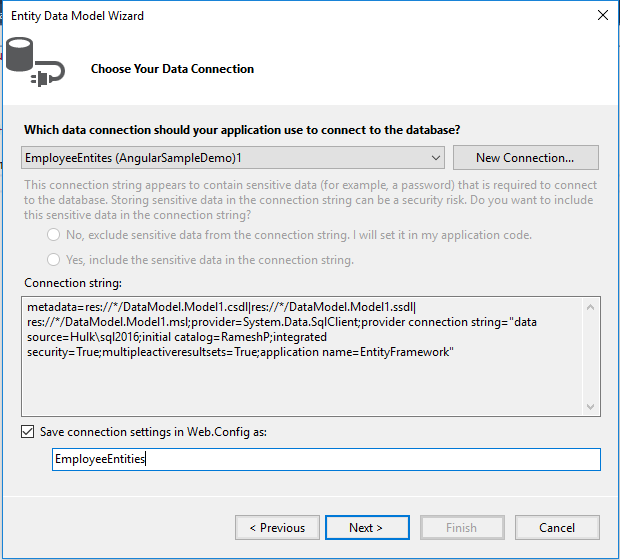620x560 pixels.
Task: Select "Yes, include the sensitive data" option
Action: click(53, 260)
